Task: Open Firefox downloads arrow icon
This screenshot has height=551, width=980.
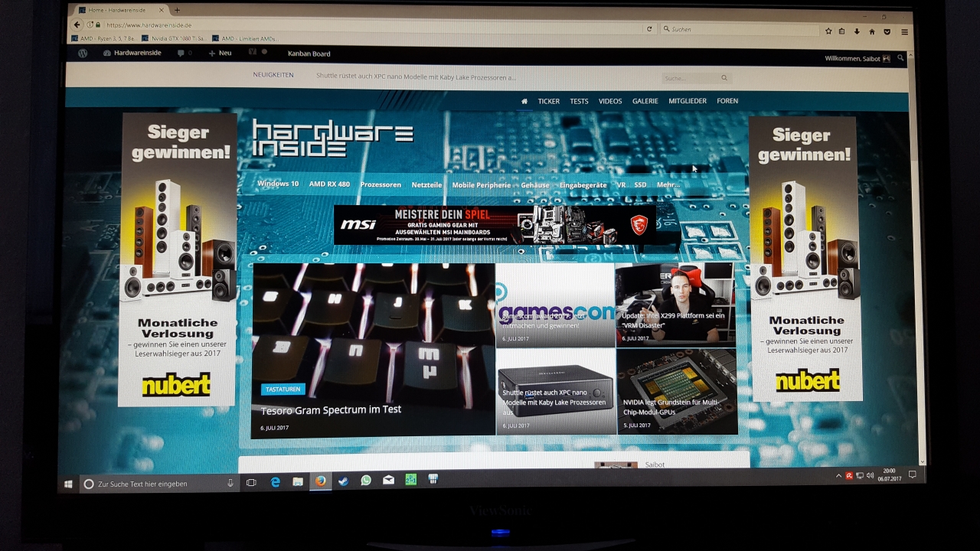Action: [857, 31]
